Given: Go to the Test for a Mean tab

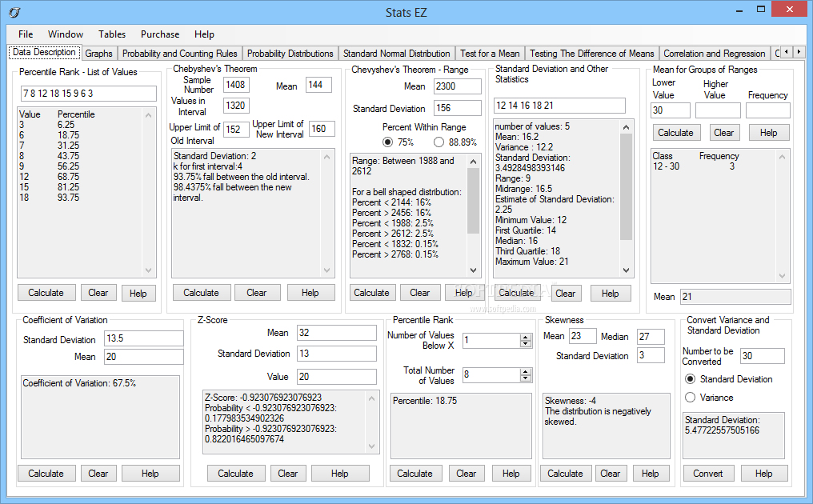Looking at the screenshot, I should pyautogui.click(x=490, y=54).
